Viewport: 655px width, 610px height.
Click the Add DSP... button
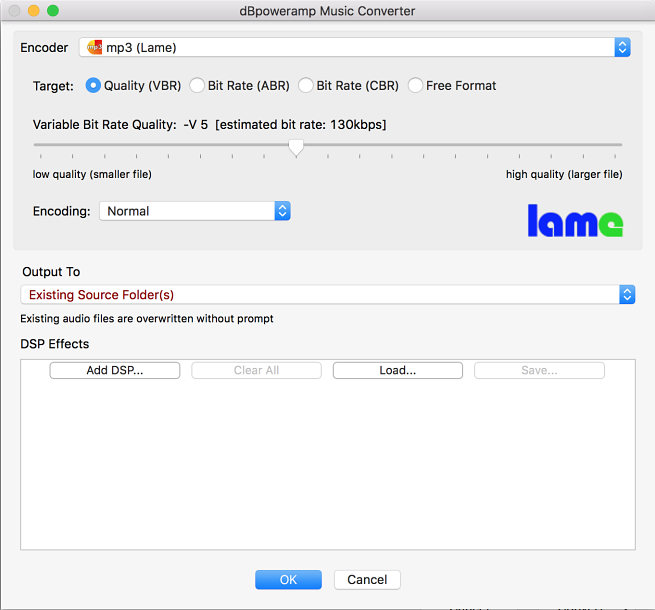pos(115,370)
